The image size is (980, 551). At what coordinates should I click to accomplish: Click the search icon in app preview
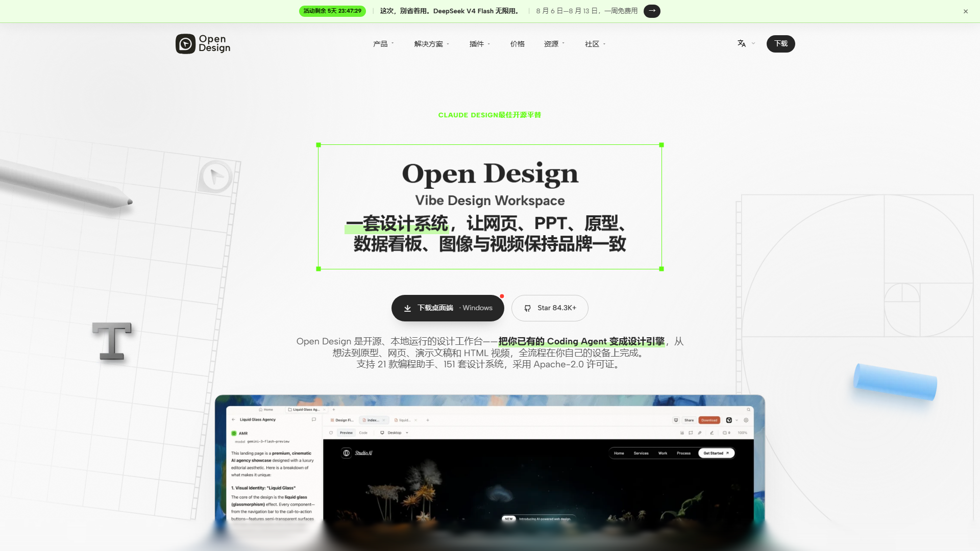click(x=749, y=409)
